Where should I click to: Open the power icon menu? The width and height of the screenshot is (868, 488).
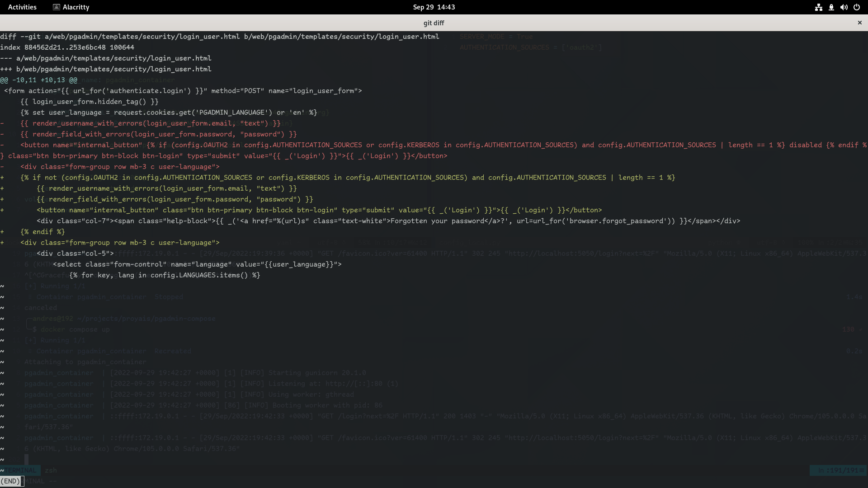857,7
